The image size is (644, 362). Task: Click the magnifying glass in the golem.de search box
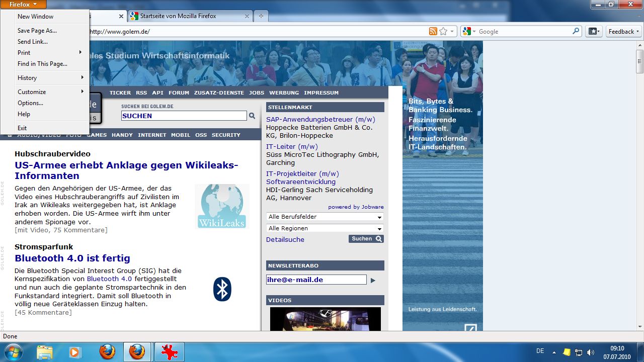[x=252, y=116]
